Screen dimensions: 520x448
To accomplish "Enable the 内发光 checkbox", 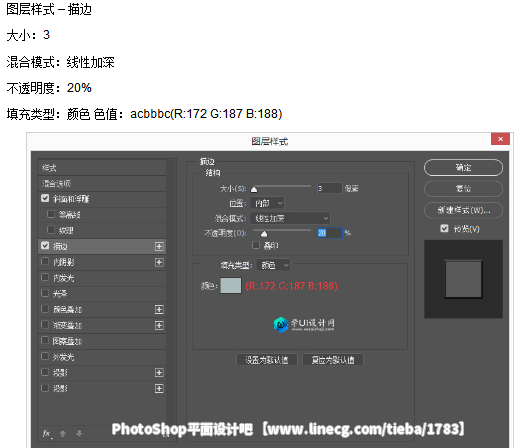I will coord(45,277).
